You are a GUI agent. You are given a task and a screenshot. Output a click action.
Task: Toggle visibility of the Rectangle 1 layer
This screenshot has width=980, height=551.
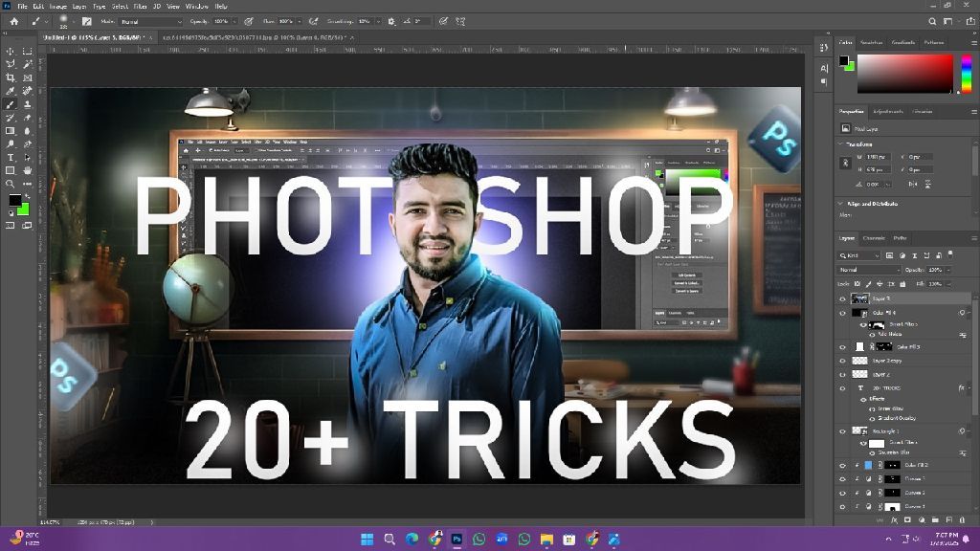[843, 431]
